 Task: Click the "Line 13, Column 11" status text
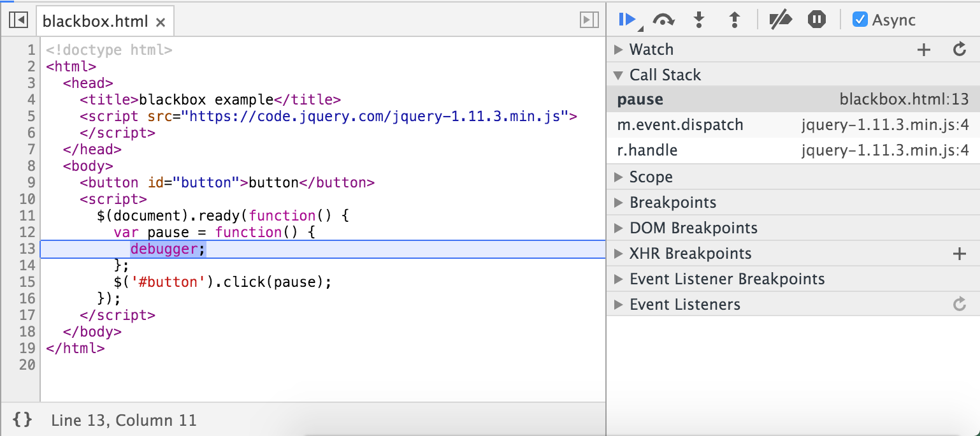(124, 420)
